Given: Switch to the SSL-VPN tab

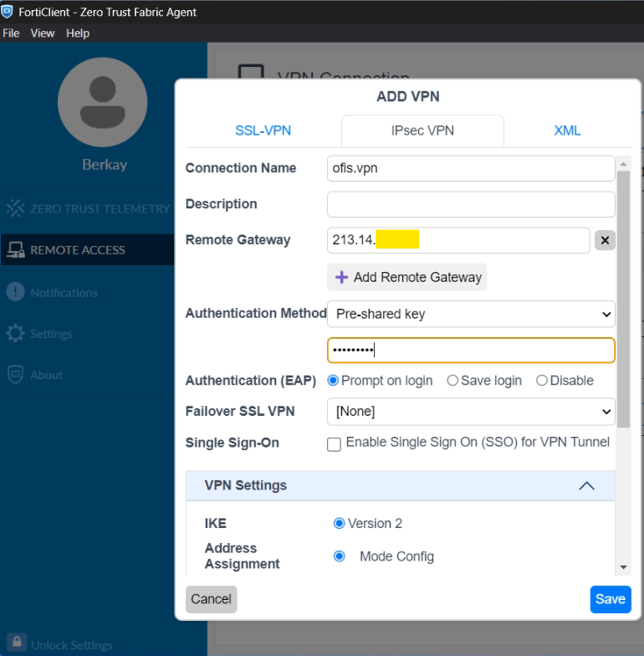Looking at the screenshot, I should pos(263,131).
